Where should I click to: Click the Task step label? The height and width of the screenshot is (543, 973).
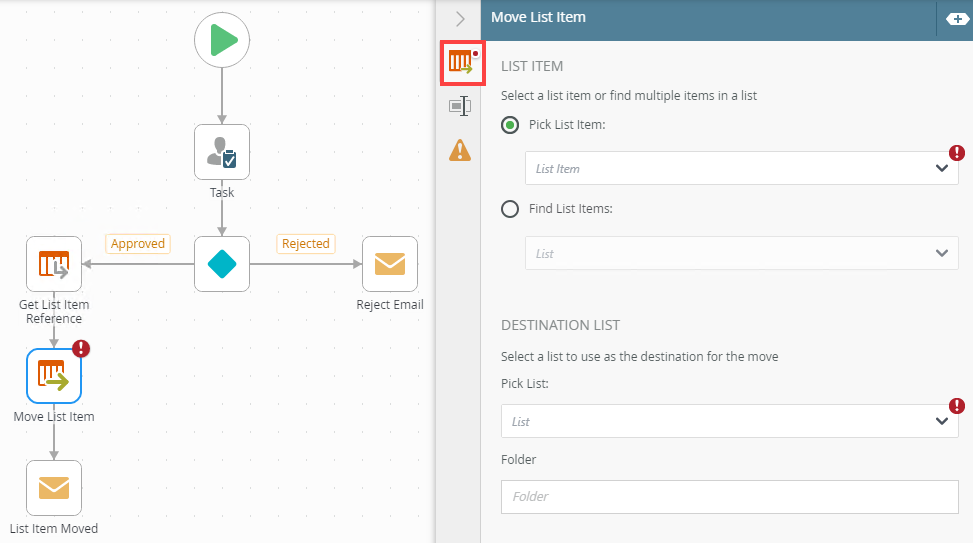(222, 192)
